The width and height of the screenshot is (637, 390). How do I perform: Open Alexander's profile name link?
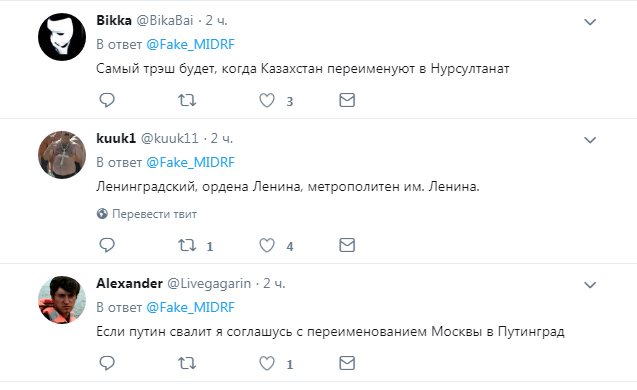pyautogui.click(x=130, y=283)
